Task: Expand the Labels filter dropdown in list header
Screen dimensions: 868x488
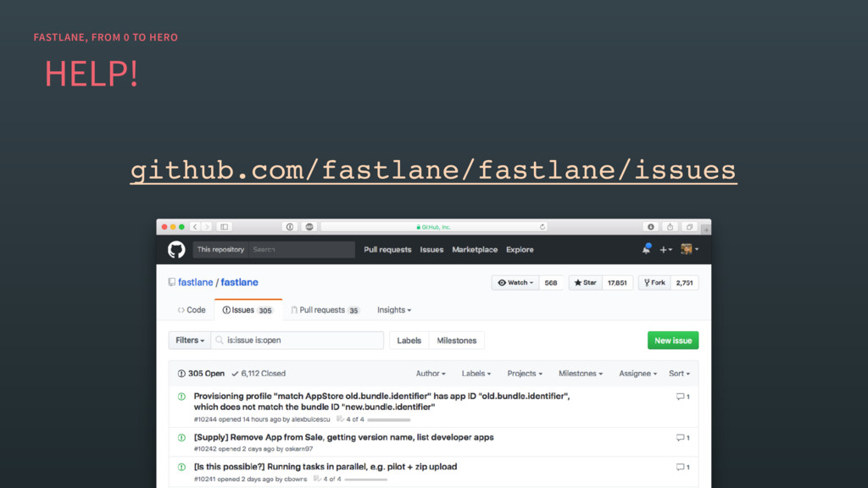Action: (x=476, y=374)
